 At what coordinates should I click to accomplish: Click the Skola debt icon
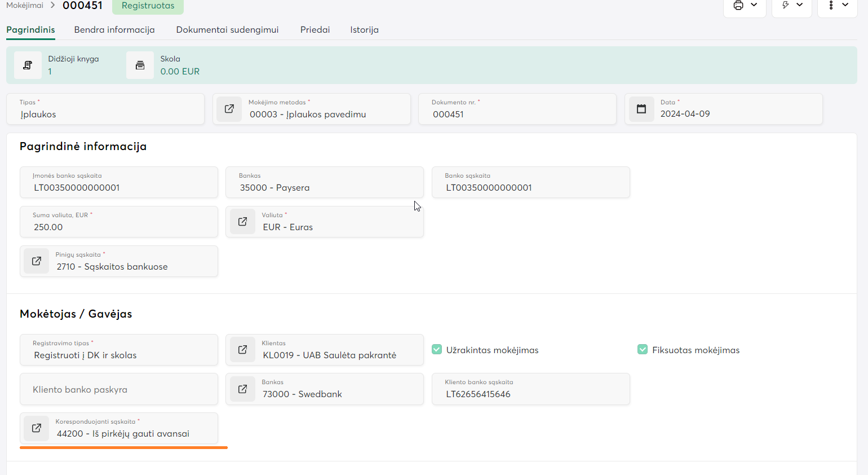140,65
